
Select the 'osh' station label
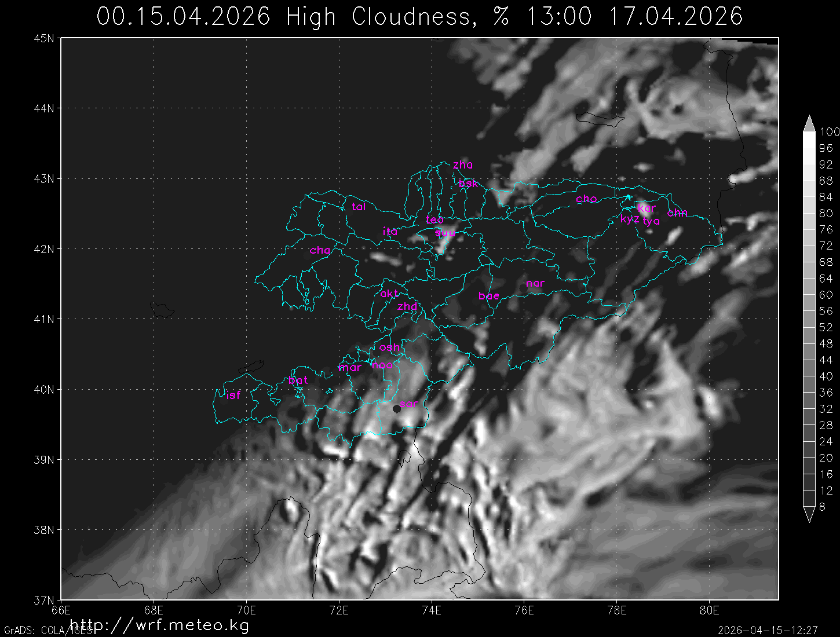pyautogui.click(x=389, y=347)
